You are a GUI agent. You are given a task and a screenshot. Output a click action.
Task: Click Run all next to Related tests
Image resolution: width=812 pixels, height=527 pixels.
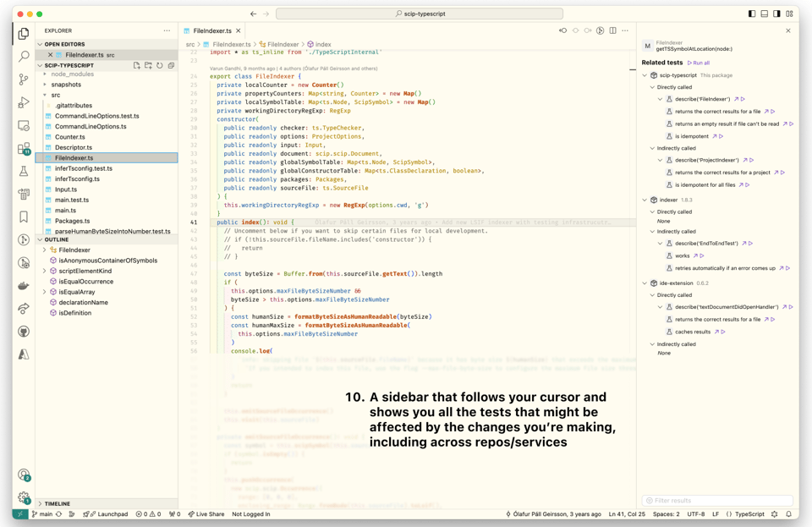point(699,63)
